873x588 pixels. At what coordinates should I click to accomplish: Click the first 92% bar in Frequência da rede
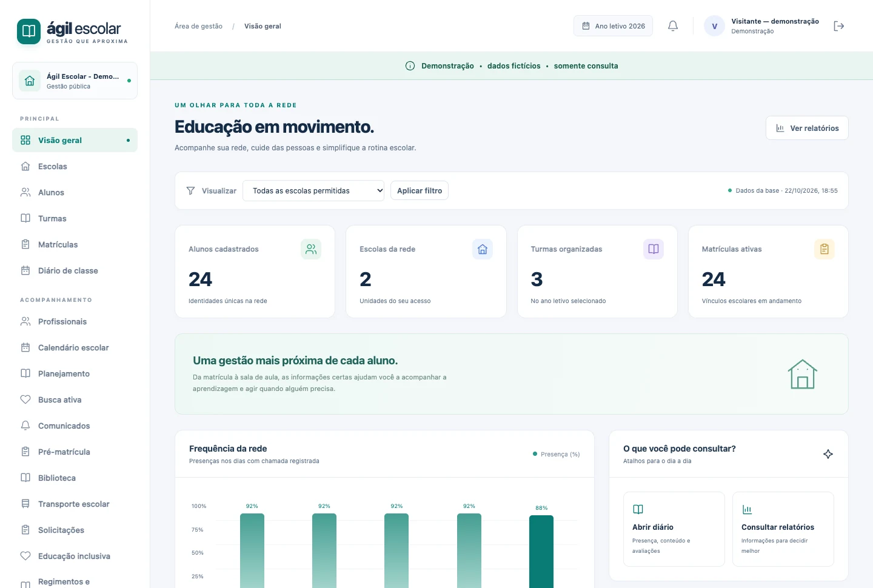252,550
